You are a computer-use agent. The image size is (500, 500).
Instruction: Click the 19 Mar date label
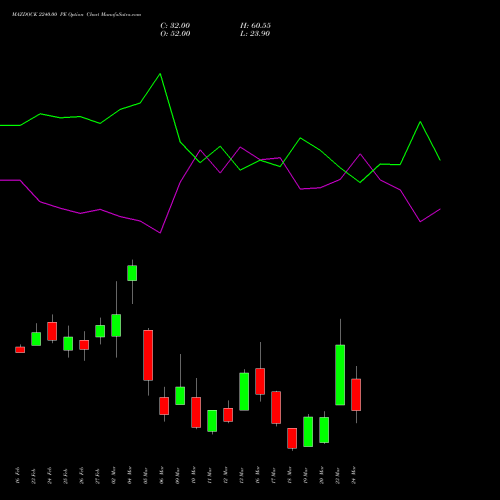click(x=306, y=475)
